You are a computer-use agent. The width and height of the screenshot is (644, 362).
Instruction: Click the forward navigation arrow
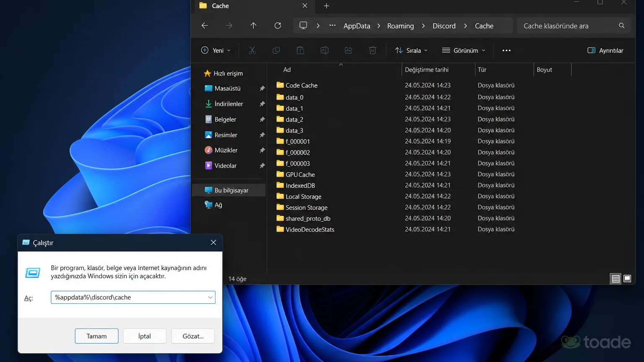pos(229,26)
